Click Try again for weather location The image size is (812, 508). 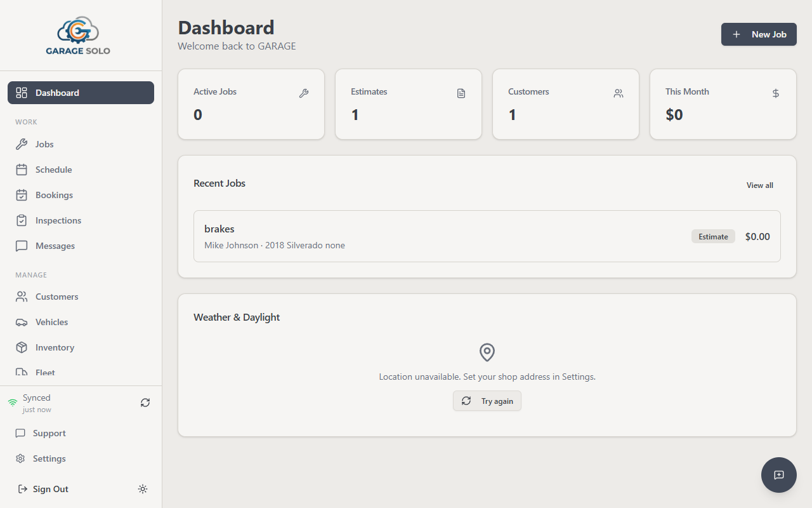coord(487,401)
